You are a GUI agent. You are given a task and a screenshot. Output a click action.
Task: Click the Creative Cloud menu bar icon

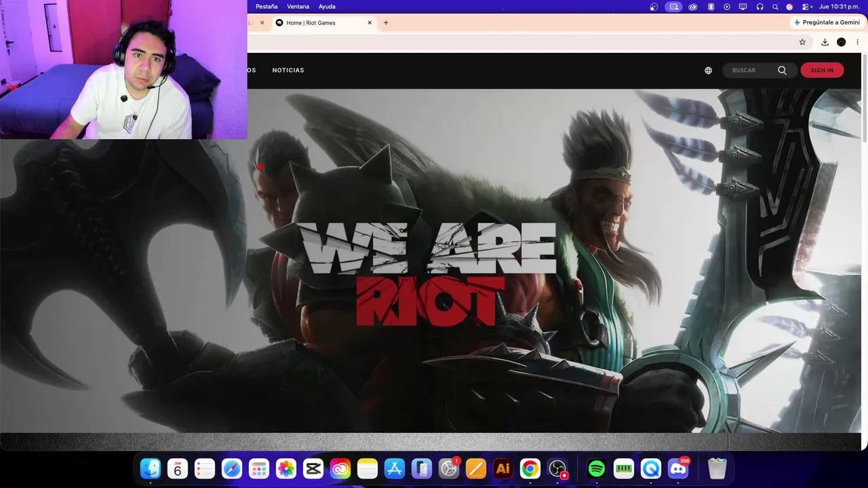[692, 7]
